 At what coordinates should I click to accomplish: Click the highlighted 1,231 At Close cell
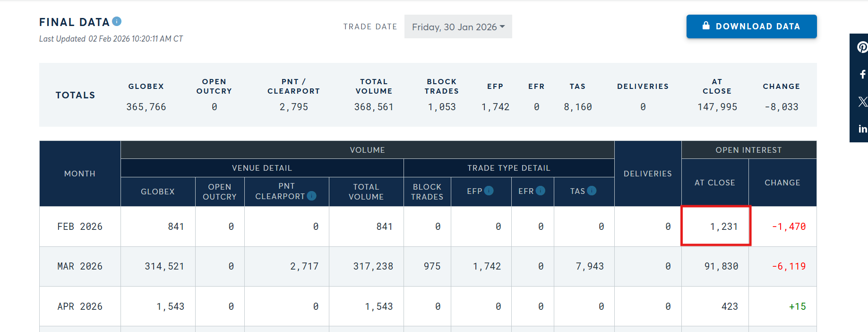coord(716,226)
